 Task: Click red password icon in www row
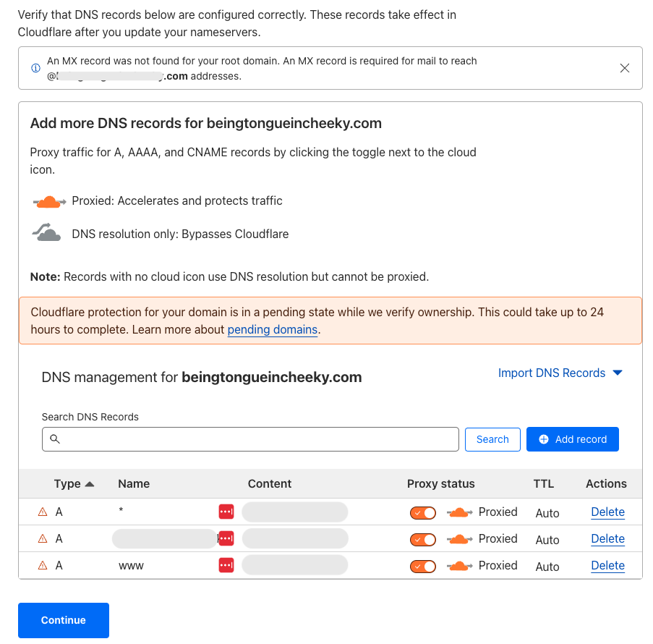[x=226, y=565]
